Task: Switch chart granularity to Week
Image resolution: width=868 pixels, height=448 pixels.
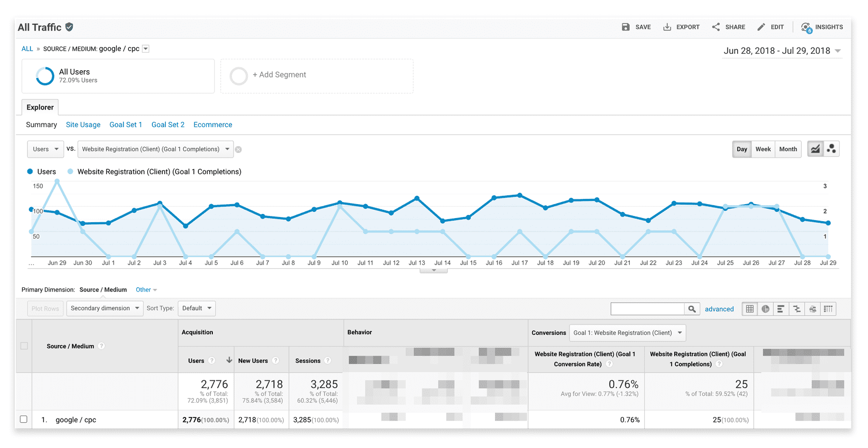Action: tap(763, 149)
